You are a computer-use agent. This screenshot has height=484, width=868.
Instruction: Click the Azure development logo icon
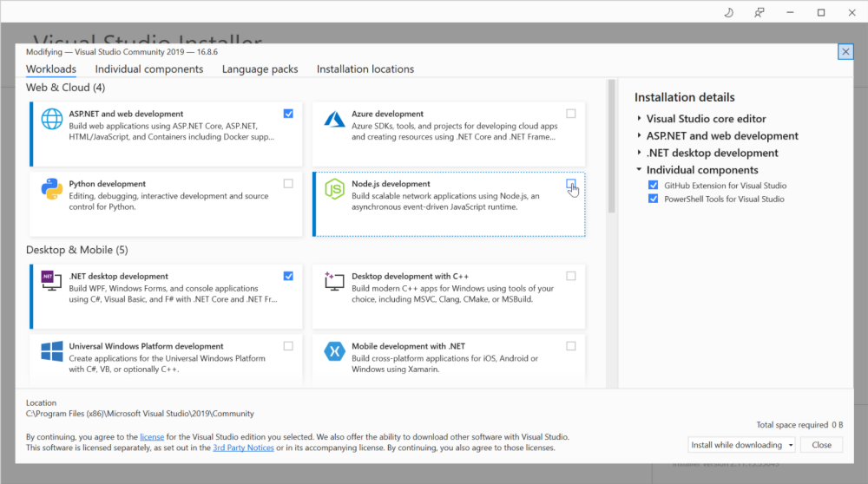point(334,119)
